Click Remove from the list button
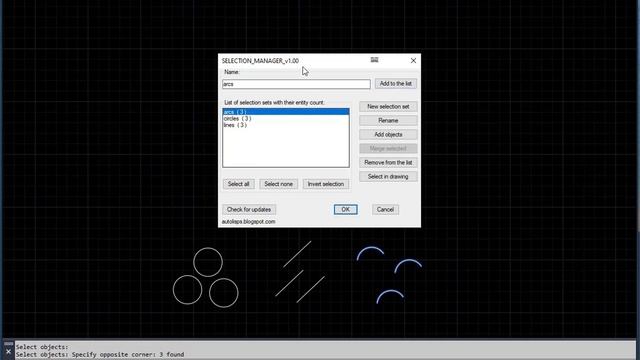 coord(388,162)
